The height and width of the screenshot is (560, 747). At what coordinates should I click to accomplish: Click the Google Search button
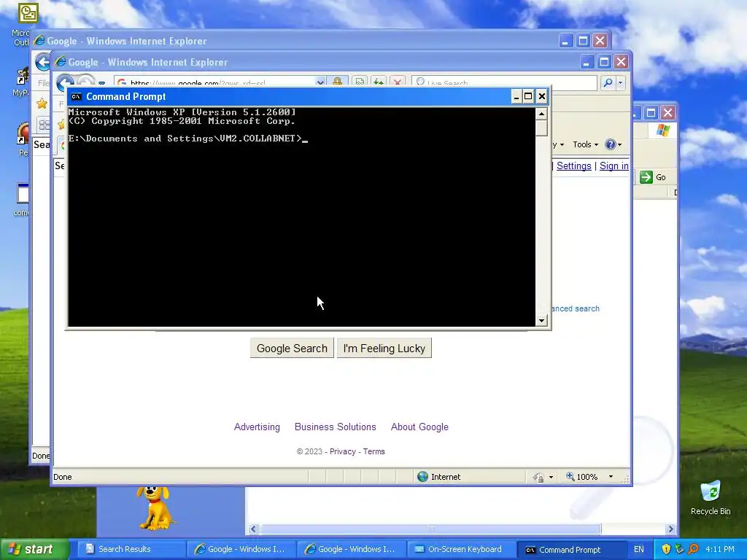point(292,348)
